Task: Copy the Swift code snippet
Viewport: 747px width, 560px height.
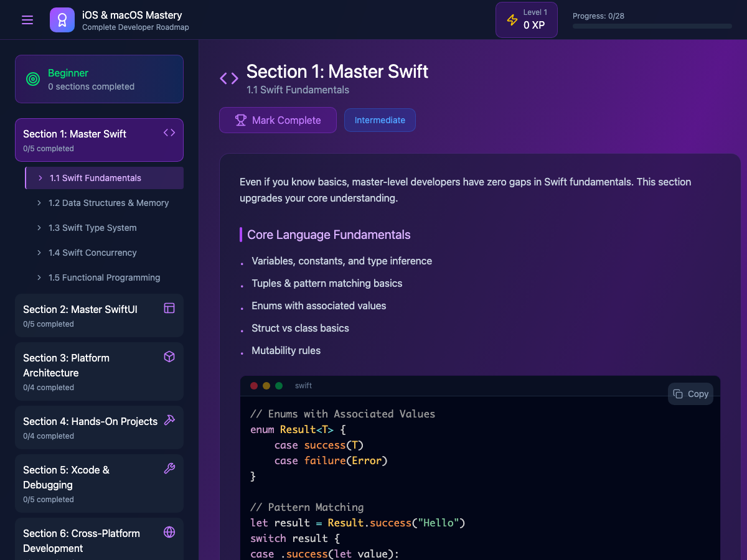Action: coord(690,394)
